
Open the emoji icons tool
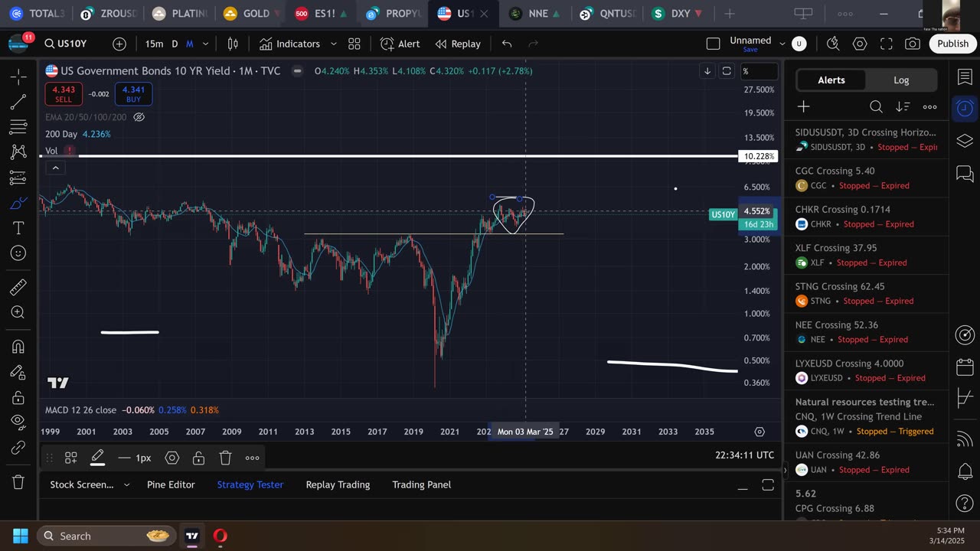pyautogui.click(x=18, y=253)
